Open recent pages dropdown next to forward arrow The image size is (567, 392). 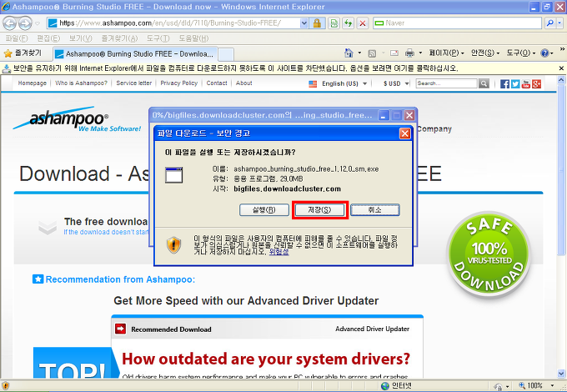[38, 23]
